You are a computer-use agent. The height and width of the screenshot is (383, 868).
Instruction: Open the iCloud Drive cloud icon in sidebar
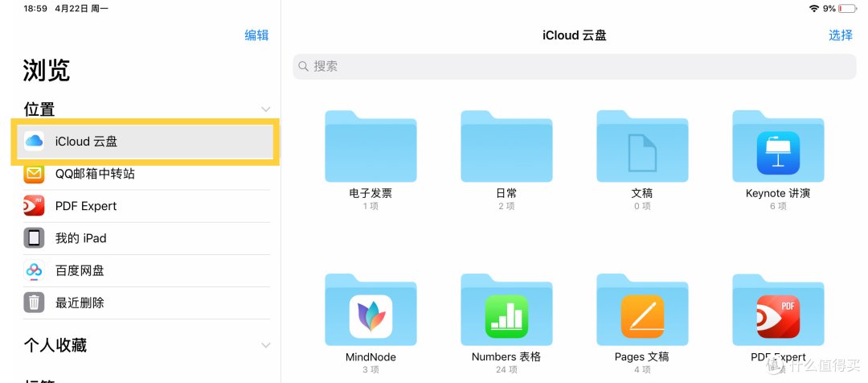pos(34,142)
